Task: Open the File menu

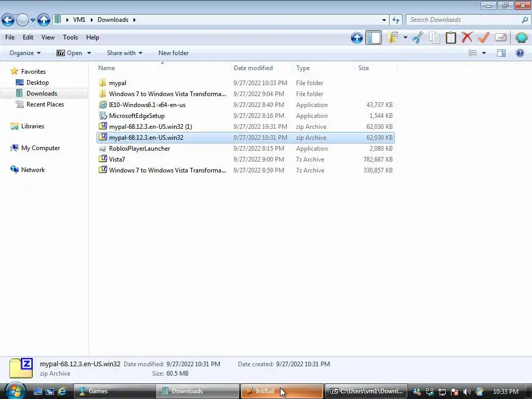Action: [10, 37]
